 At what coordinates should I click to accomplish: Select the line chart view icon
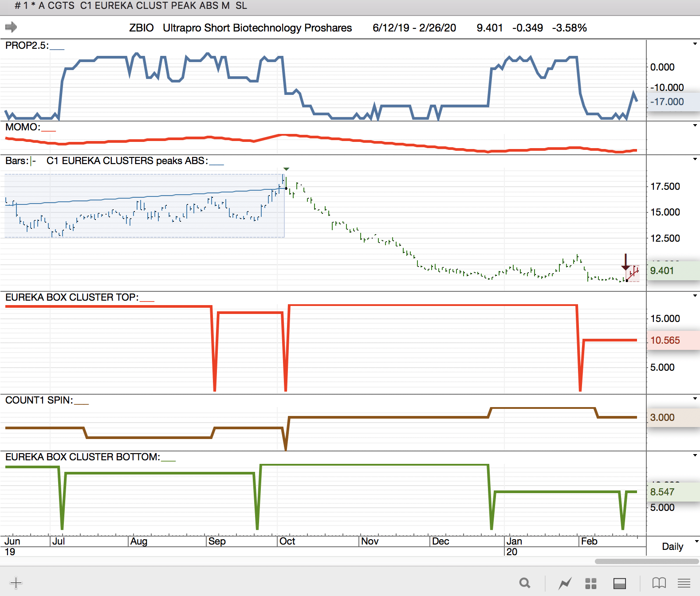tap(565, 583)
